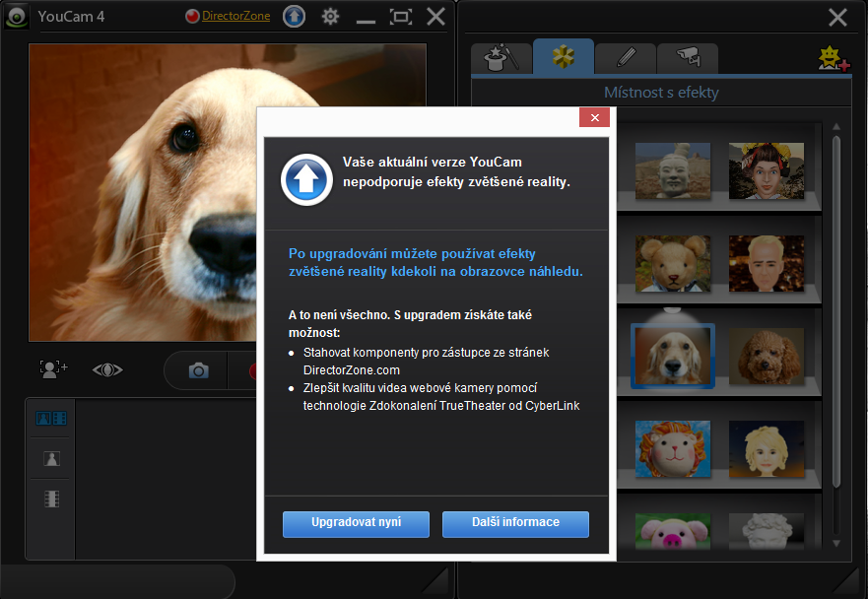
Task: Click the effects panel scroll down arrow
Action: pyautogui.click(x=836, y=542)
